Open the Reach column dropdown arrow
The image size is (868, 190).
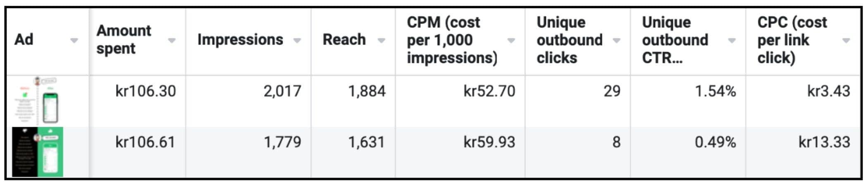click(381, 40)
